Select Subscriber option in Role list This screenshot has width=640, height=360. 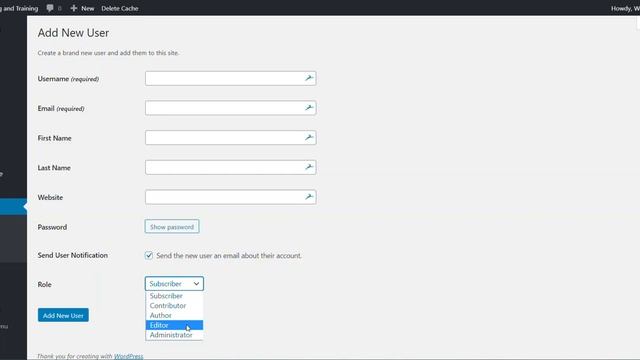point(174,296)
